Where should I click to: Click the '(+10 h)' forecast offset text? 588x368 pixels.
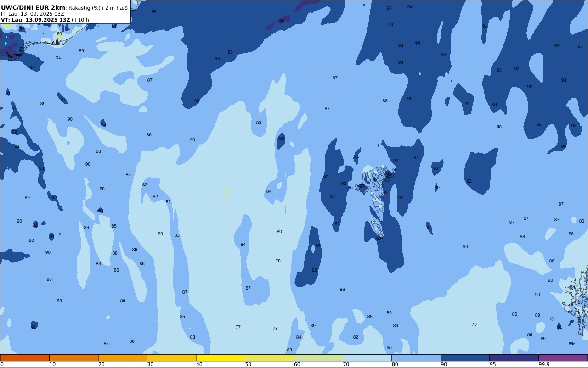pyautogui.click(x=81, y=20)
